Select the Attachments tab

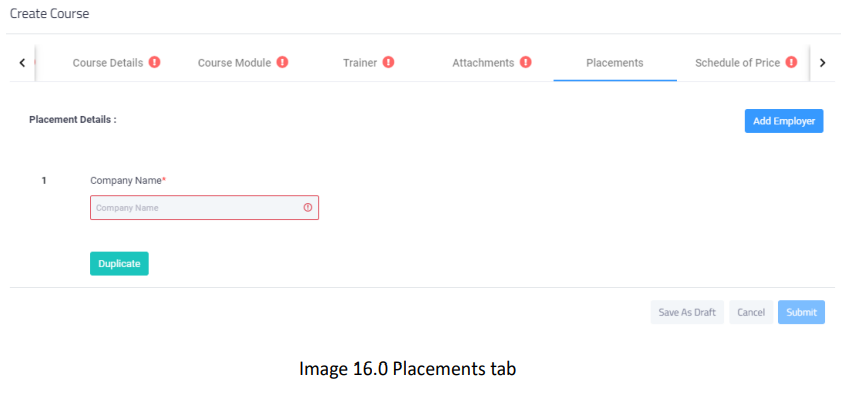[483, 63]
